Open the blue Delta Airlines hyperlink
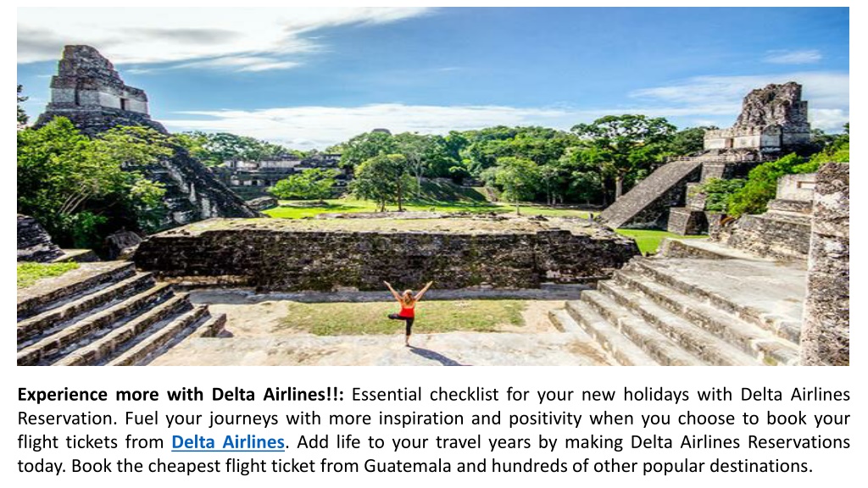868x488 pixels. tap(228, 442)
